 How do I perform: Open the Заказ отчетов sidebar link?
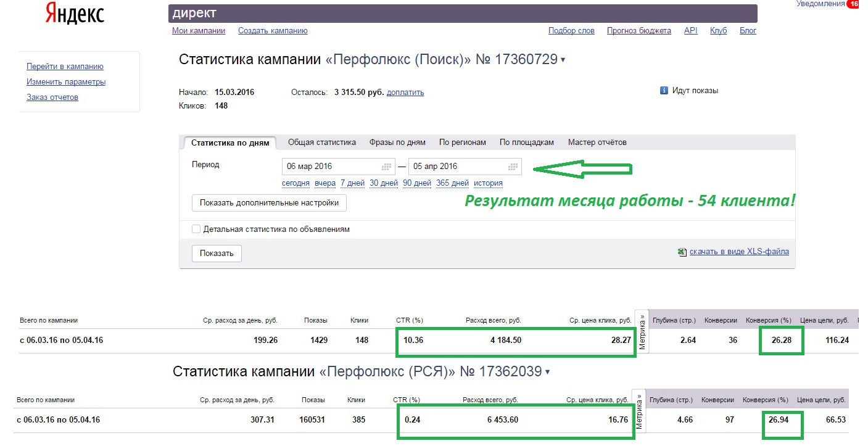point(52,97)
